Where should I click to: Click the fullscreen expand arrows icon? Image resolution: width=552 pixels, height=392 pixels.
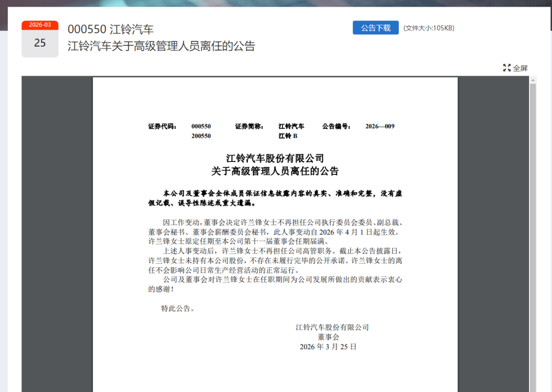tap(507, 68)
